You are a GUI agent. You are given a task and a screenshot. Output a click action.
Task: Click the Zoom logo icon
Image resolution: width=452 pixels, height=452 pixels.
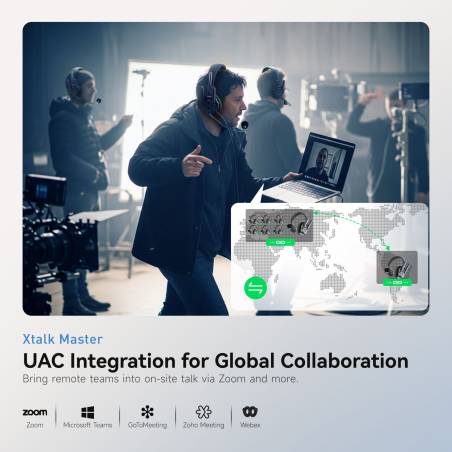[x=35, y=412]
